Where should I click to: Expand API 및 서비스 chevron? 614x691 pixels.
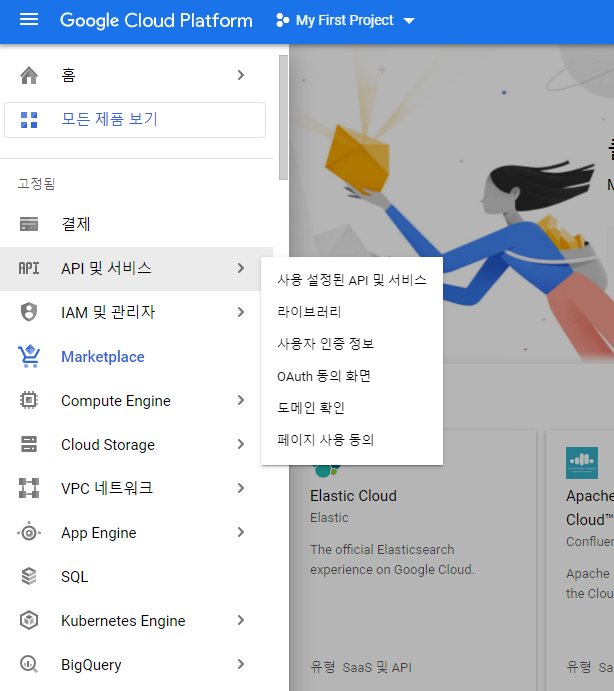[241, 268]
